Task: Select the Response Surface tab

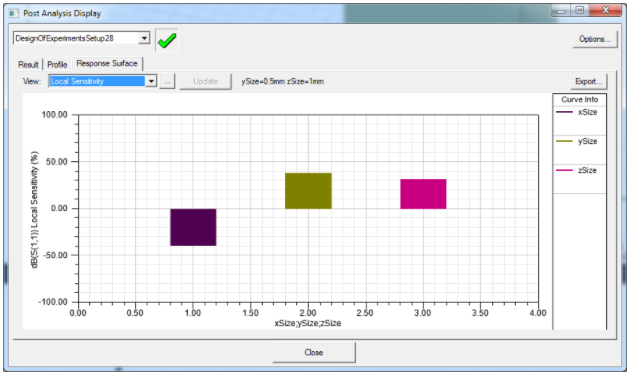Action: (x=107, y=63)
